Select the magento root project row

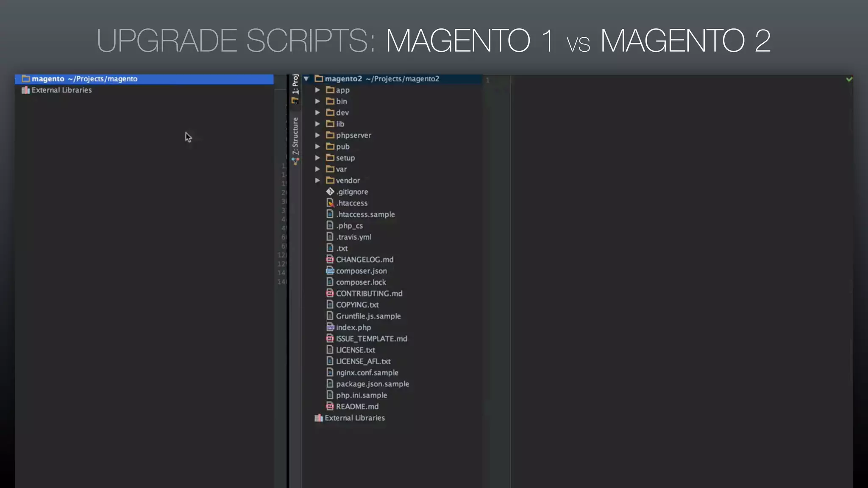(x=144, y=79)
